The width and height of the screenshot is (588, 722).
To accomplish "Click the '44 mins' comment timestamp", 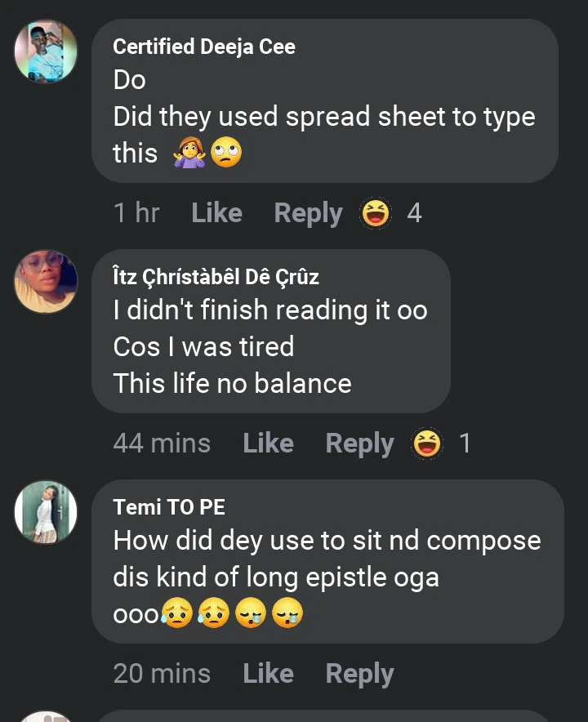I will pos(162,443).
